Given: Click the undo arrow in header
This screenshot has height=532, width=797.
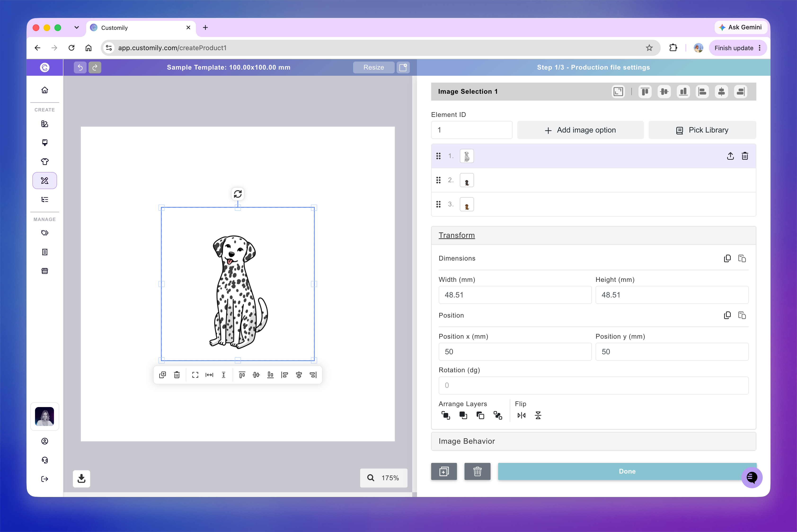Looking at the screenshot, I should (x=80, y=67).
